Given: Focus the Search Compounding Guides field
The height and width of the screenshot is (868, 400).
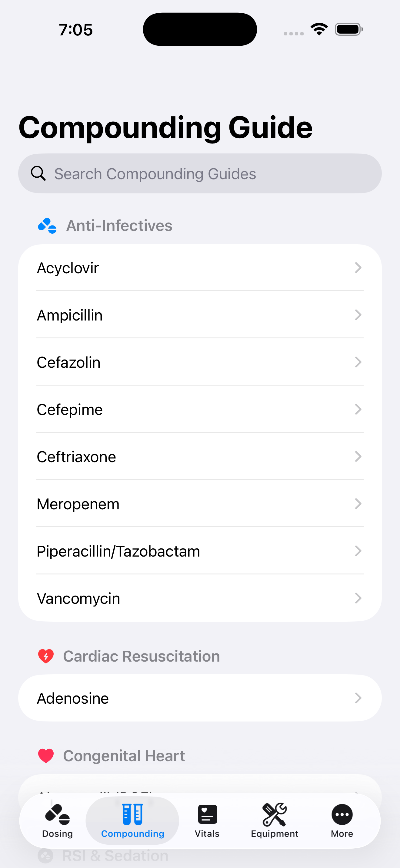Looking at the screenshot, I should coord(202,173).
